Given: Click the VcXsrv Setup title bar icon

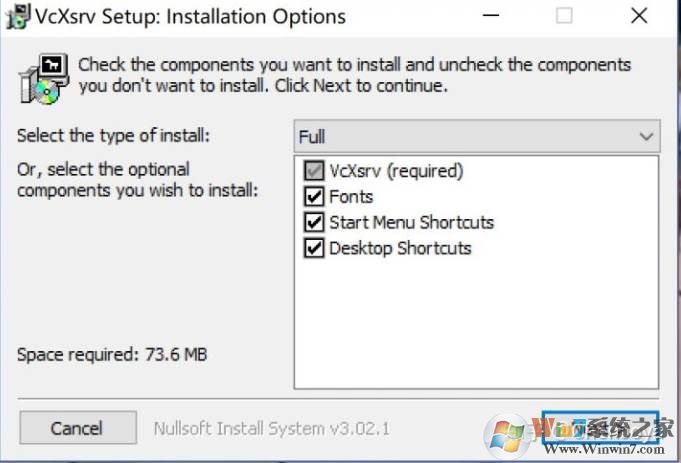Looking at the screenshot, I should [16, 17].
